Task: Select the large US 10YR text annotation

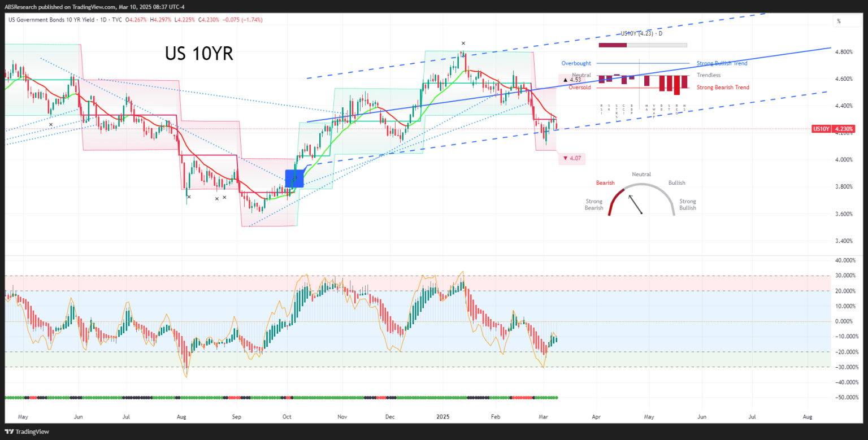Action: pos(199,54)
